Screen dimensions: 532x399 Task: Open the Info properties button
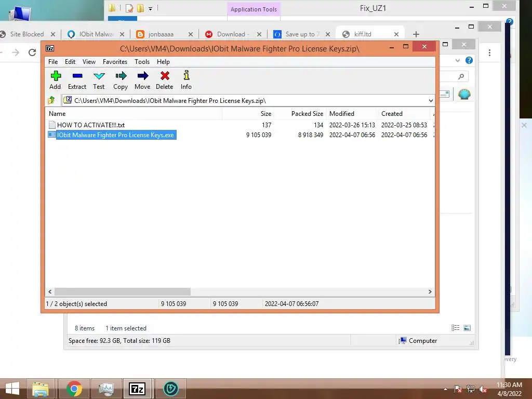point(186,80)
